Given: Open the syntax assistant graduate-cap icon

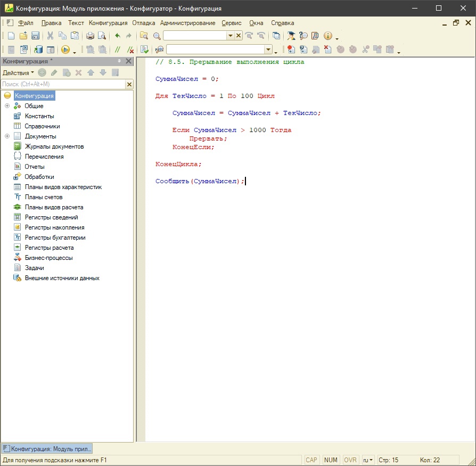Looking at the screenshot, I should pos(291,36).
